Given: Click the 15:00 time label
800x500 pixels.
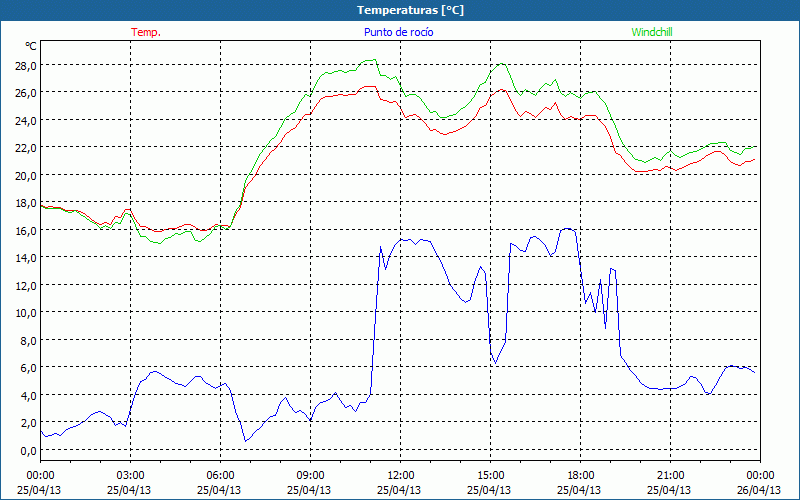Looking at the screenshot, I should 490,476.
